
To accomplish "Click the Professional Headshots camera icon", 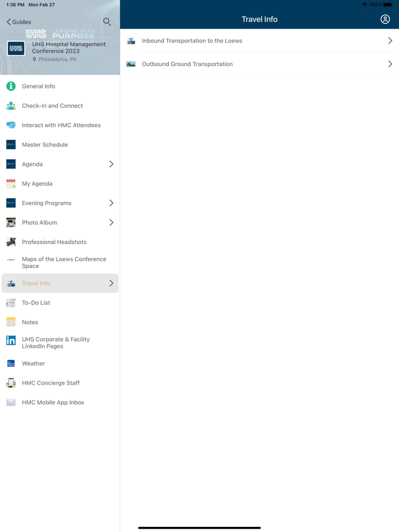I will 11,242.
